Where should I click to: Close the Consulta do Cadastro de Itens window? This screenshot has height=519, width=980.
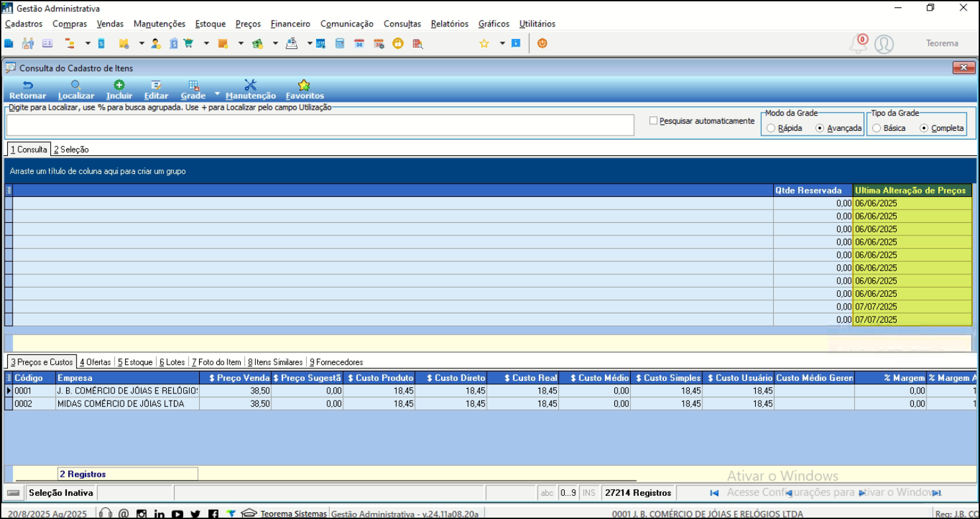(x=963, y=68)
